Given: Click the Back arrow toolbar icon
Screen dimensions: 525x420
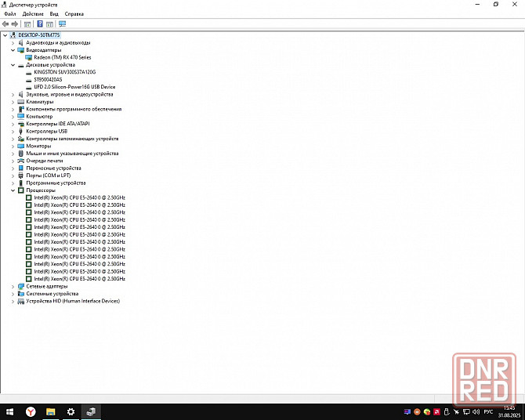Looking at the screenshot, I should [x=5, y=24].
